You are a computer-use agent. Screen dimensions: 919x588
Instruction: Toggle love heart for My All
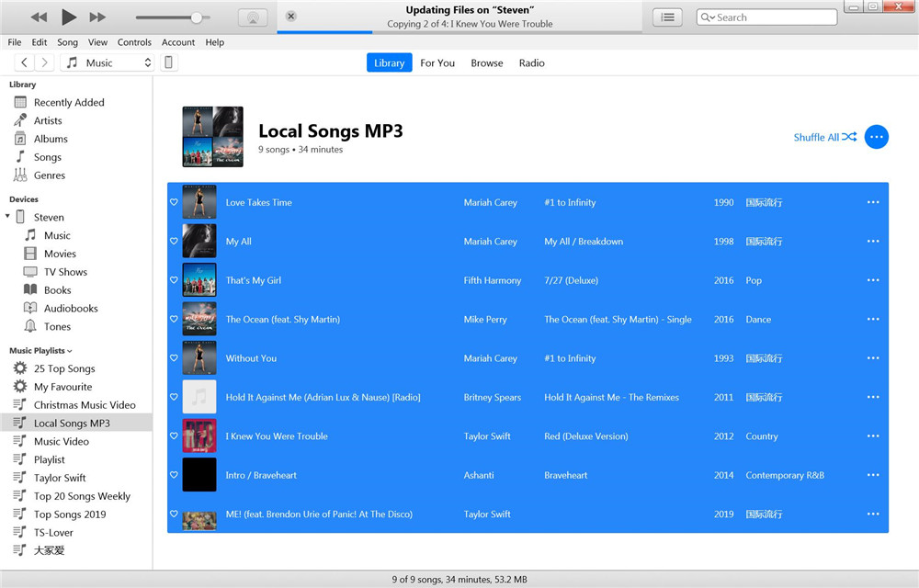click(x=174, y=241)
